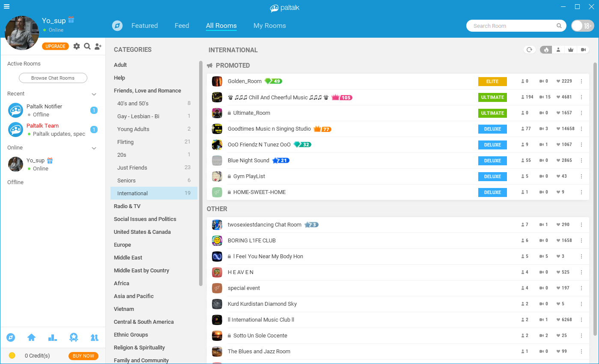
Task: Click the gold coin credits icon
Action: pos(12,355)
